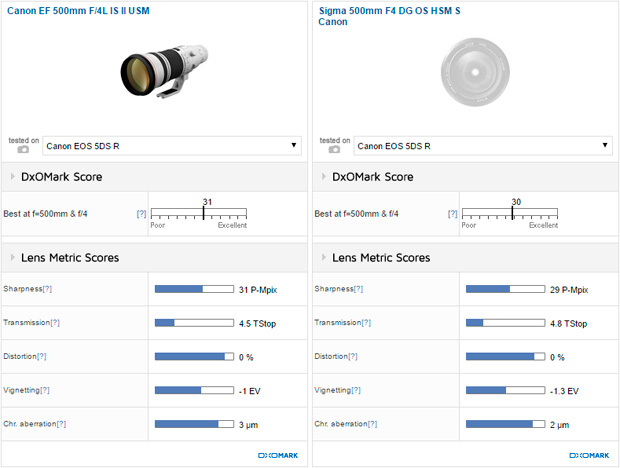Open help next to Canon best-at score

[141, 214]
